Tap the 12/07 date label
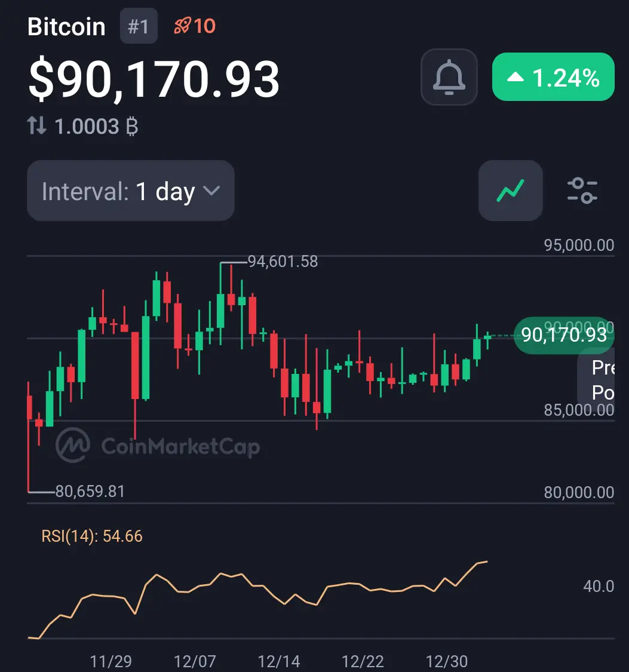This screenshot has height=672, width=629. (x=195, y=661)
